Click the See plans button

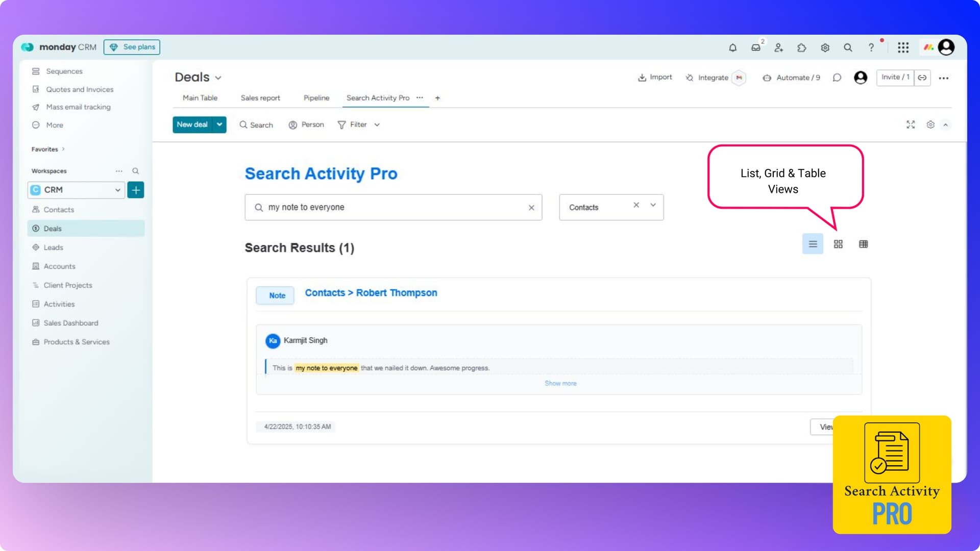pyautogui.click(x=132, y=47)
